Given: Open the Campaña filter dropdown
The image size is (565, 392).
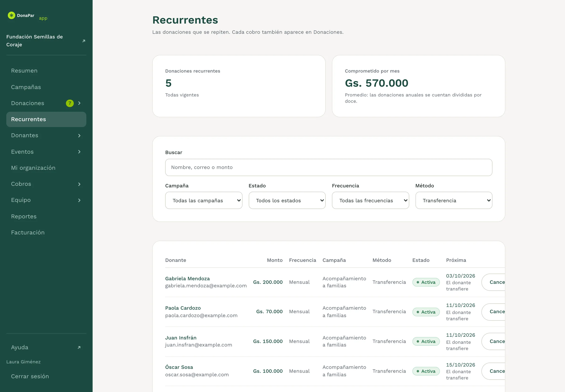Looking at the screenshot, I should pyautogui.click(x=204, y=200).
